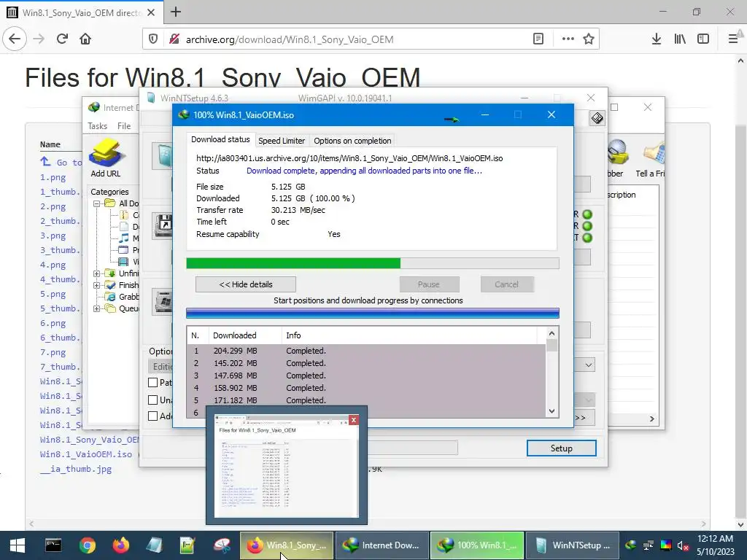
Task: Switch to Internet Download Manager taskbar button
Action: pos(382,545)
